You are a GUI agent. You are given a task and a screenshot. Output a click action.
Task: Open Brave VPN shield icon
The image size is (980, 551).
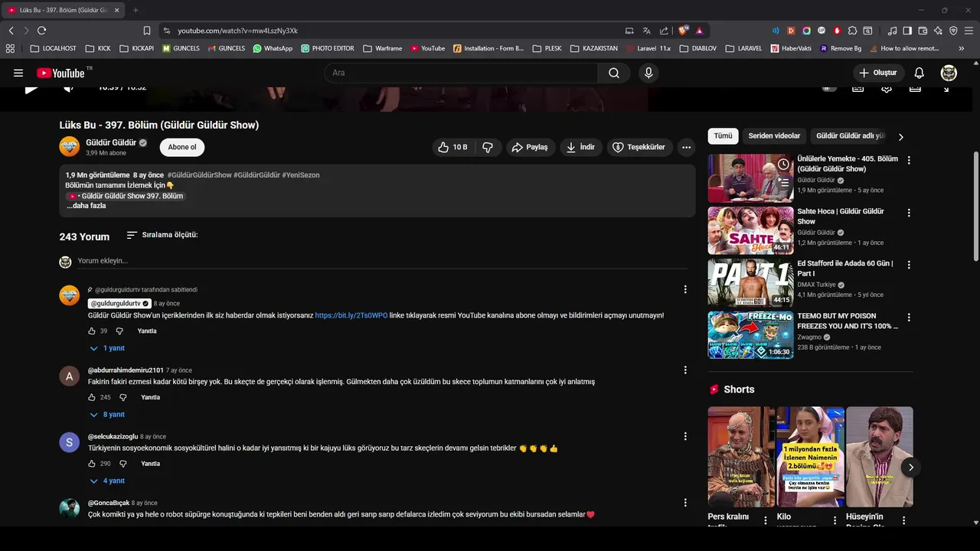pyautogui.click(x=953, y=31)
